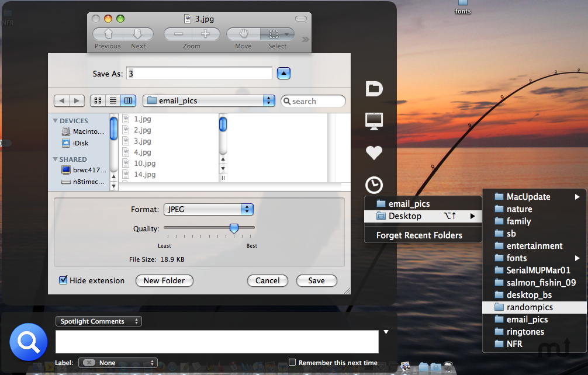This screenshot has height=375, width=588.
Task: Expand the MacUpdate submenu arrow
Action: pyautogui.click(x=577, y=197)
